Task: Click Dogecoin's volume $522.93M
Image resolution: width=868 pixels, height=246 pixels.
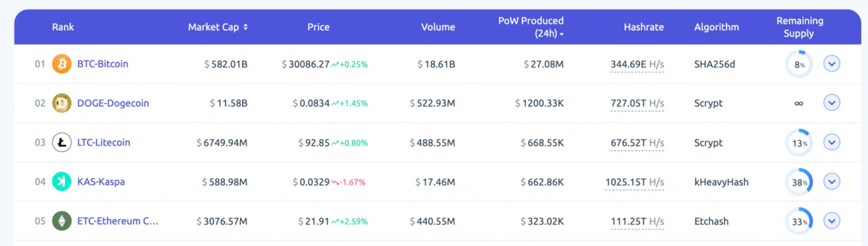Action: tap(432, 103)
